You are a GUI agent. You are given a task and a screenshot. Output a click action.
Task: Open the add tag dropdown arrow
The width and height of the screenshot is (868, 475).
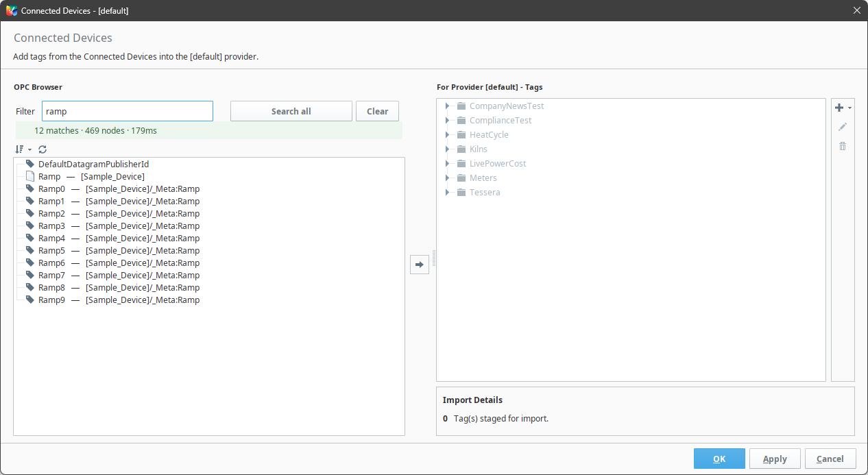[x=850, y=108]
